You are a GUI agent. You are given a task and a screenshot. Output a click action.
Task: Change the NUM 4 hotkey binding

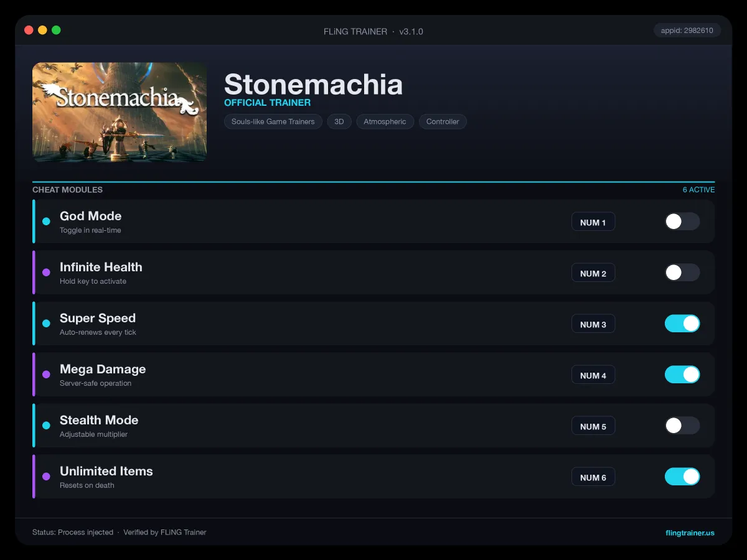point(593,375)
